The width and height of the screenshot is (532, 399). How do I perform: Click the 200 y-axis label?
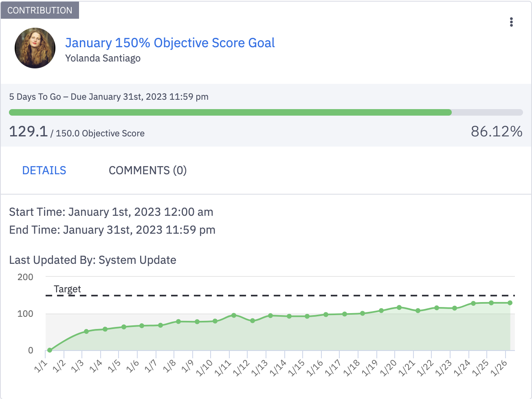[x=24, y=277]
